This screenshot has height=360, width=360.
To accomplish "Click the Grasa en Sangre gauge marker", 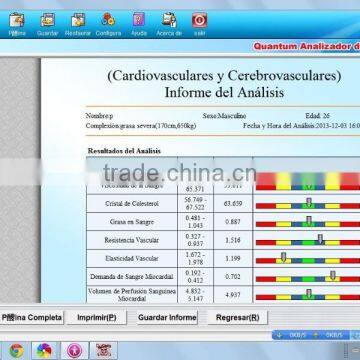I will click(x=309, y=221).
